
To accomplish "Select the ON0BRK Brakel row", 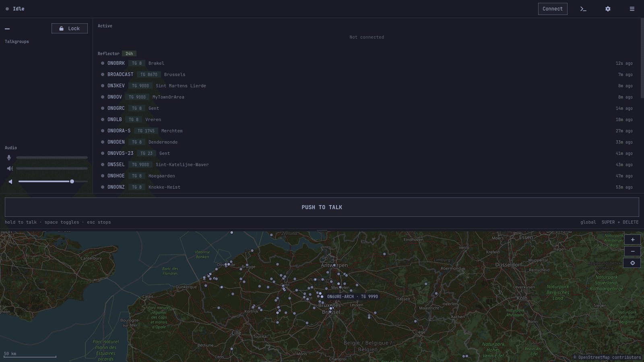I will (x=367, y=63).
